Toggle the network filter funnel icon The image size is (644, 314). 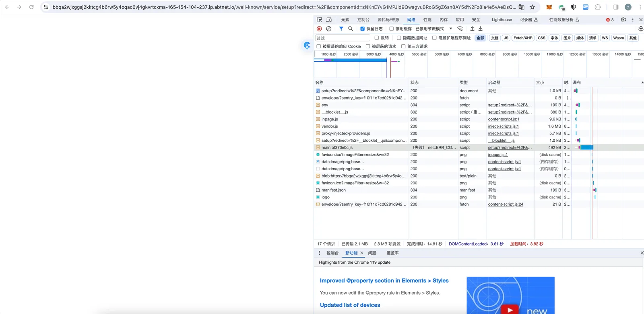(x=341, y=29)
